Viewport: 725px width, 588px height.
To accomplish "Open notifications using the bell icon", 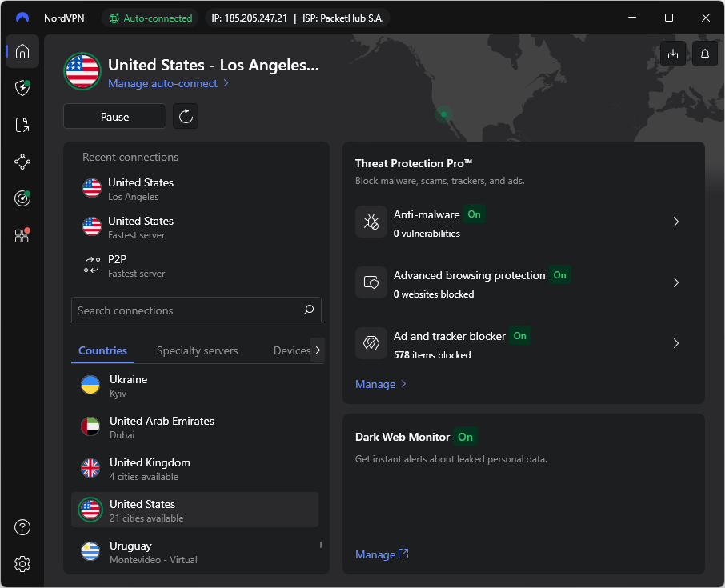I will [x=704, y=54].
